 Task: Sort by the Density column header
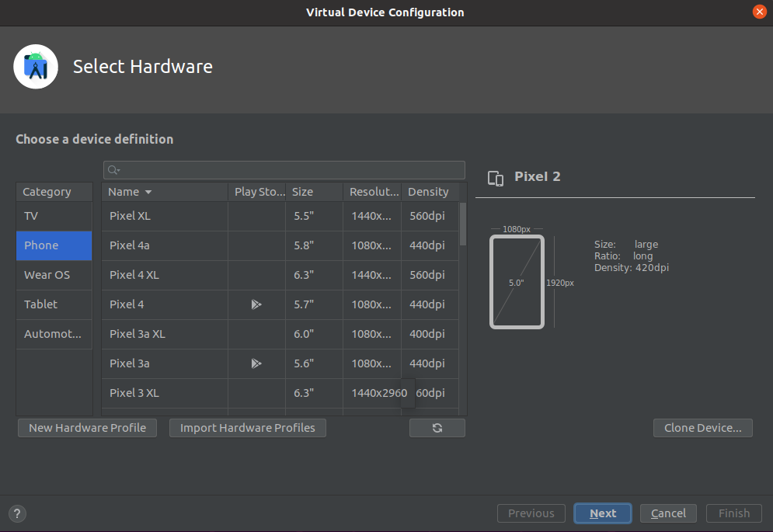click(428, 192)
